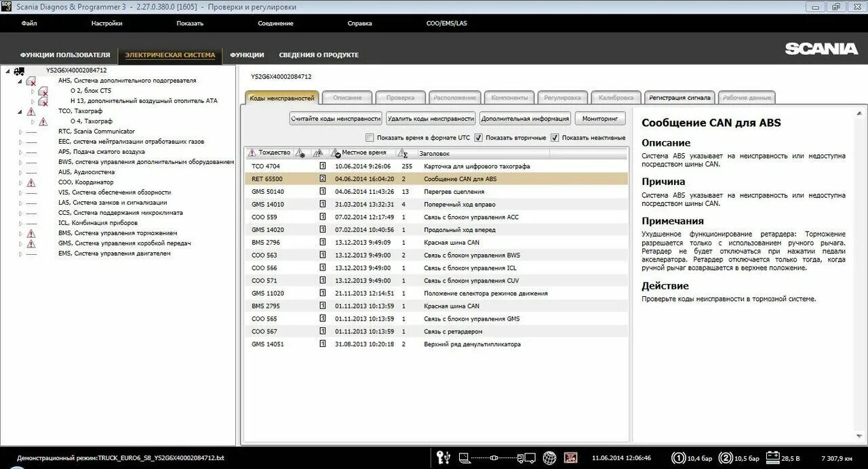Select the GMS 14051 fault code
The image size is (868, 469).
click(268, 344)
